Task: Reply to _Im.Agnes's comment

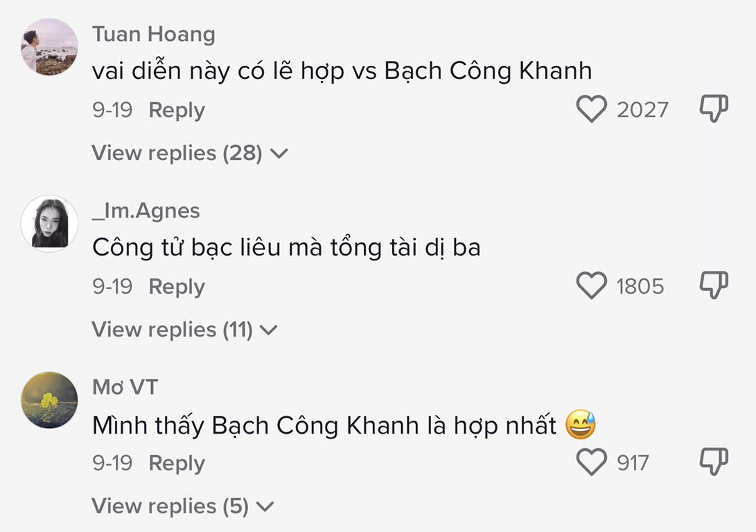Action: 177,287
